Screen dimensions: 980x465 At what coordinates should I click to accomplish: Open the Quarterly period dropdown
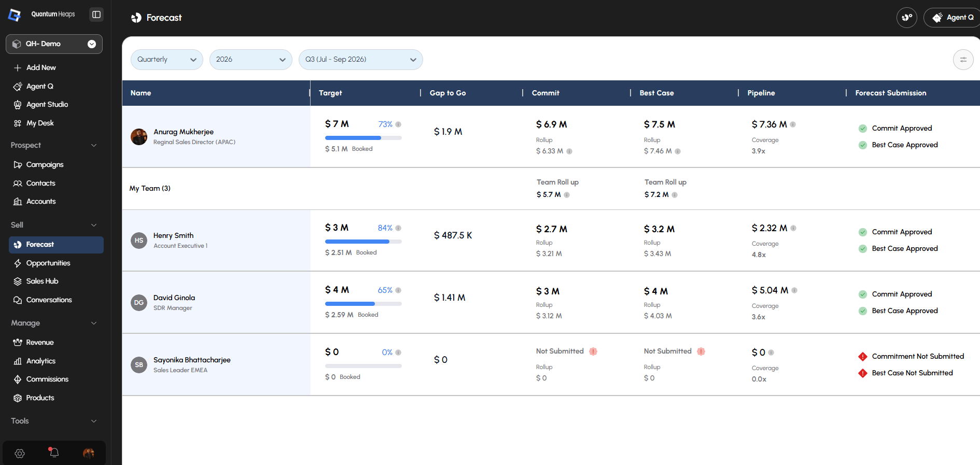click(167, 60)
